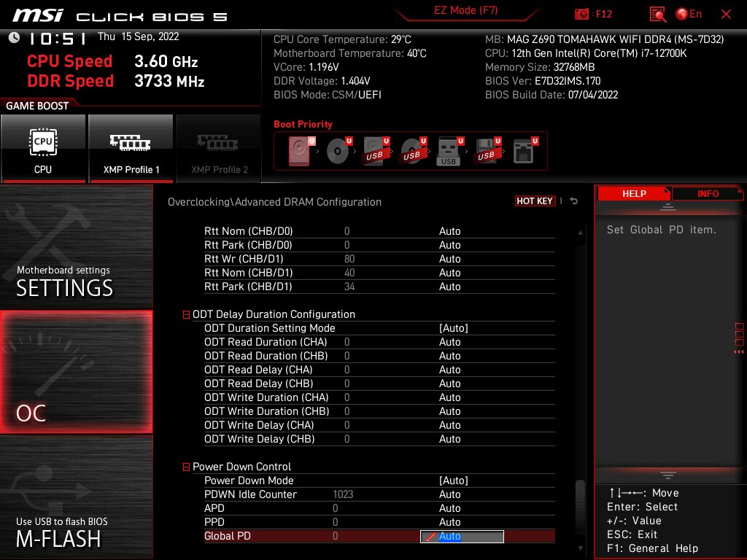Click the GAME BOOST label
Image resolution: width=747 pixels, height=560 pixels.
click(37, 106)
